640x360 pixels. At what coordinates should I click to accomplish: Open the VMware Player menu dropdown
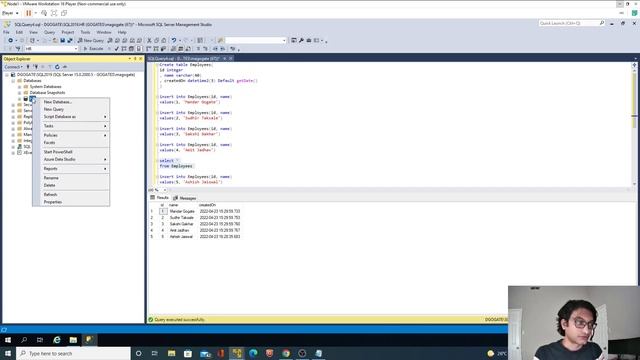coord(10,13)
